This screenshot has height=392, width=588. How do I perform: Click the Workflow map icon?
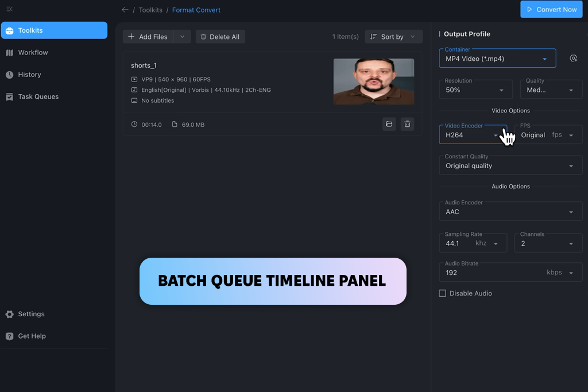coord(10,53)
